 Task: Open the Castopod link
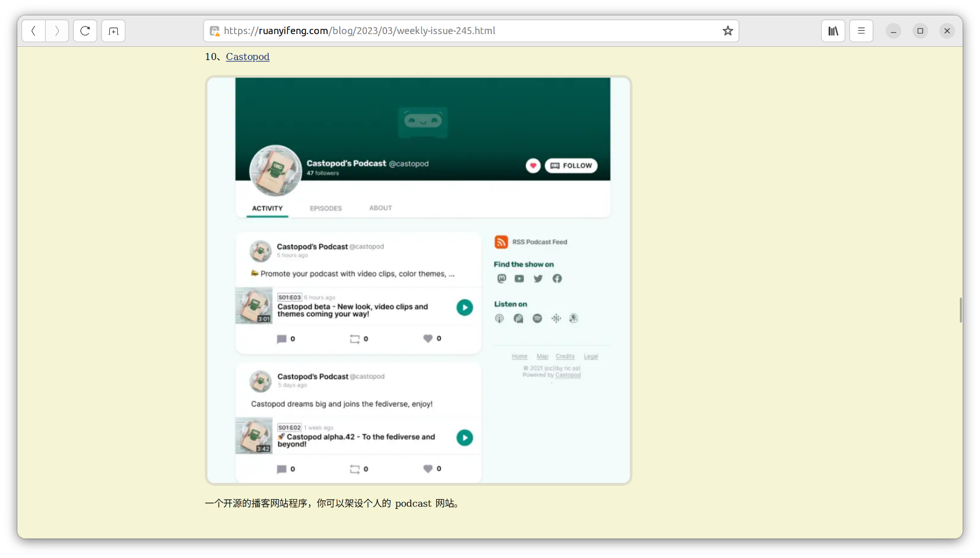click(x=247, y=57)
